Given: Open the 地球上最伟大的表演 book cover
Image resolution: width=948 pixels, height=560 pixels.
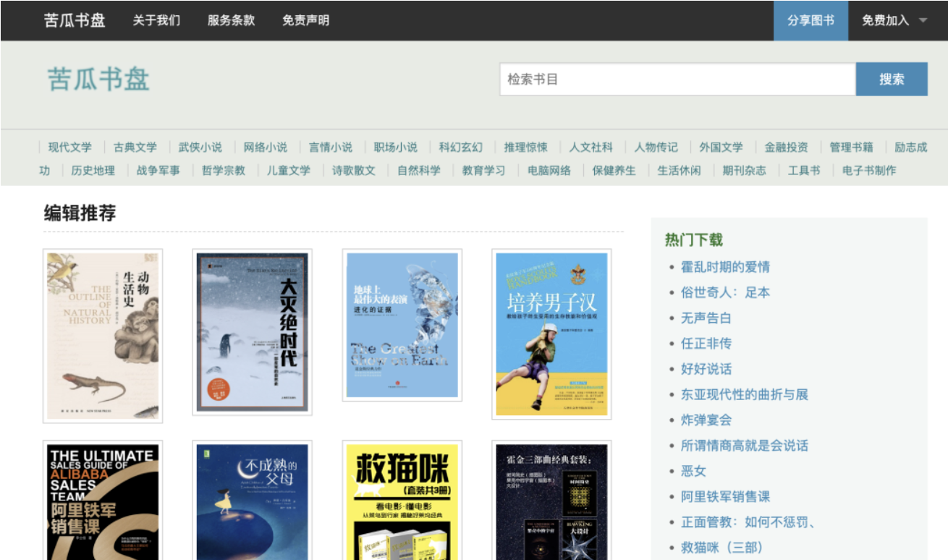Looking at the screenshot, I should pyautogui.click(x=402, y=325).
